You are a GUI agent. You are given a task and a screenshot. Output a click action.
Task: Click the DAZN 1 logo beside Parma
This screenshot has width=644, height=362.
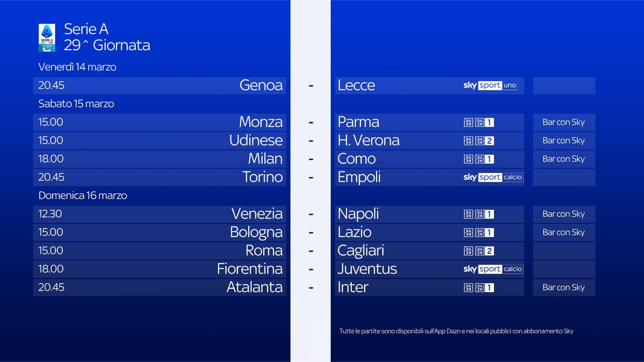click(x=484, y=122)
